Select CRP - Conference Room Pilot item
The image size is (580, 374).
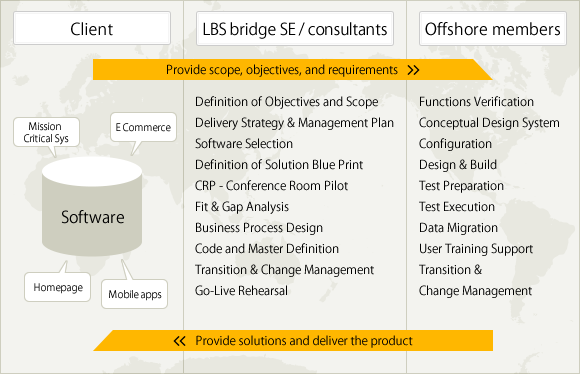click(x=272, y=186)
